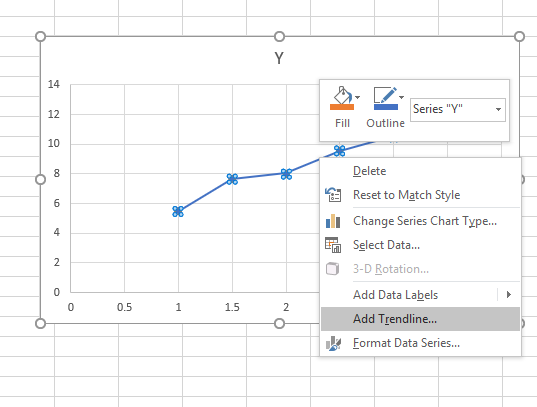This screenshot has width=537, height=407.
Task: Choose Change Series Chart Type
Action: point(421,221)
